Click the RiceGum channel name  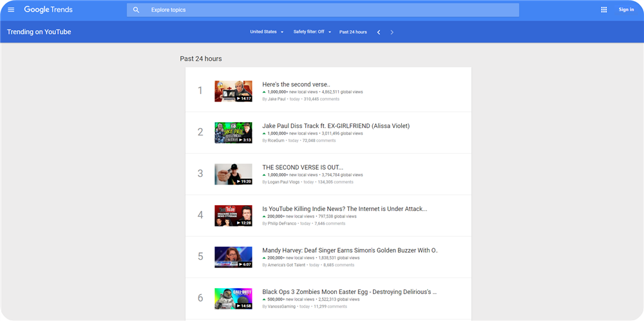coord(276,140)
